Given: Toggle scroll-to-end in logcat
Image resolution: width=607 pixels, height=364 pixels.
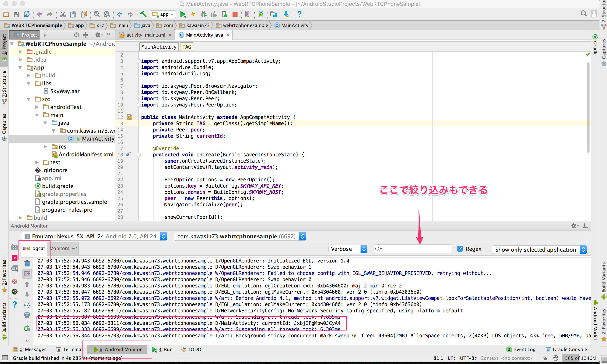Looking at the screenshot, I should pos(27,274).
